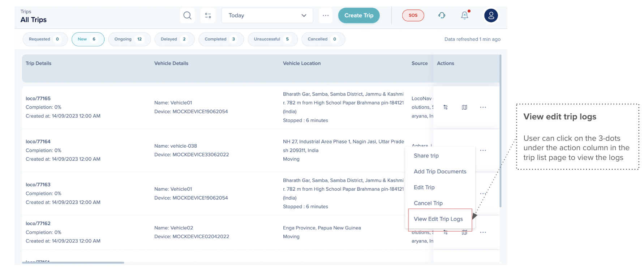Switch to the Ongoing trips filter
Screen dimensions: 644x270
pyautogui.click(x=129, y=39)
